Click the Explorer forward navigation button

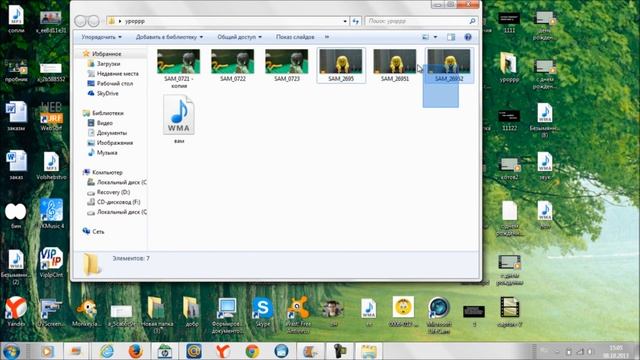(x=94, y=21)
